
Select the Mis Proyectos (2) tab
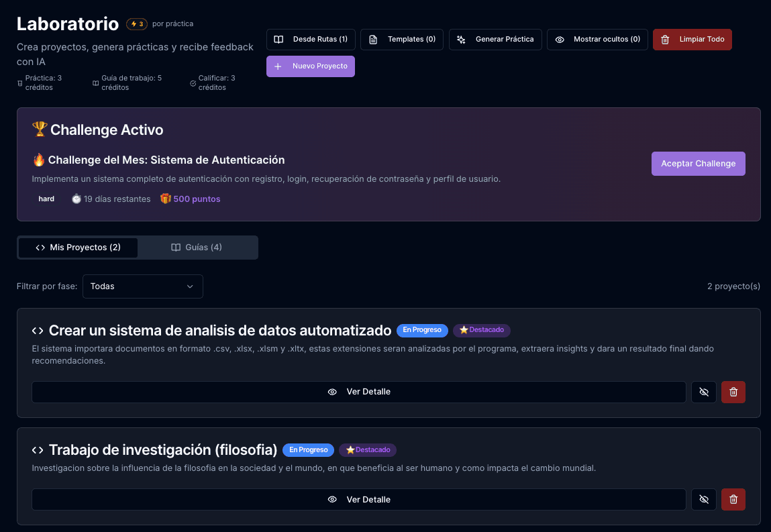[78, 248]
